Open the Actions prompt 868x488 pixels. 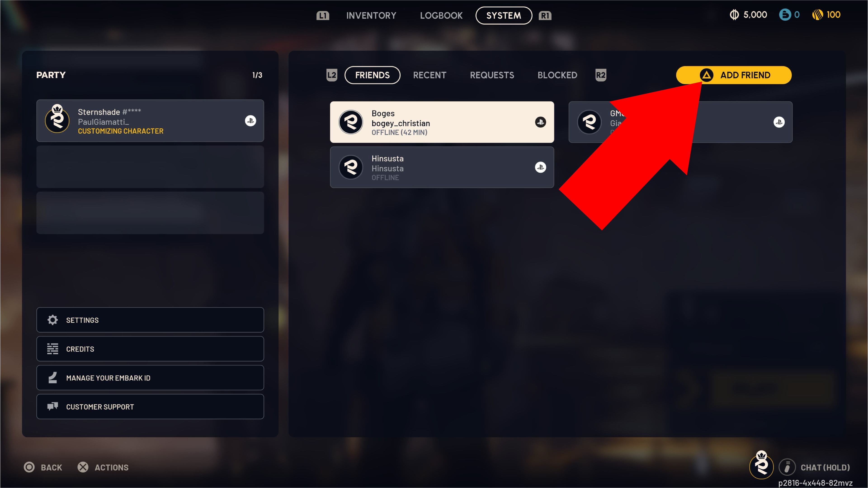[x=103, y=467]
